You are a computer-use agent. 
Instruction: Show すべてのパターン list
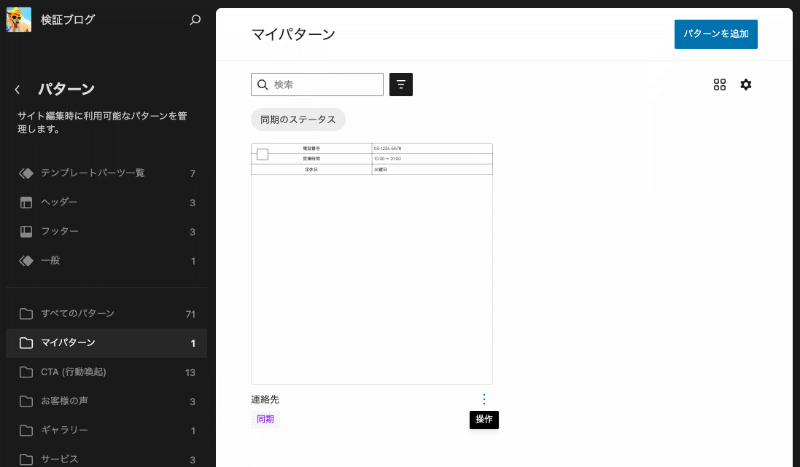point(106,313)
